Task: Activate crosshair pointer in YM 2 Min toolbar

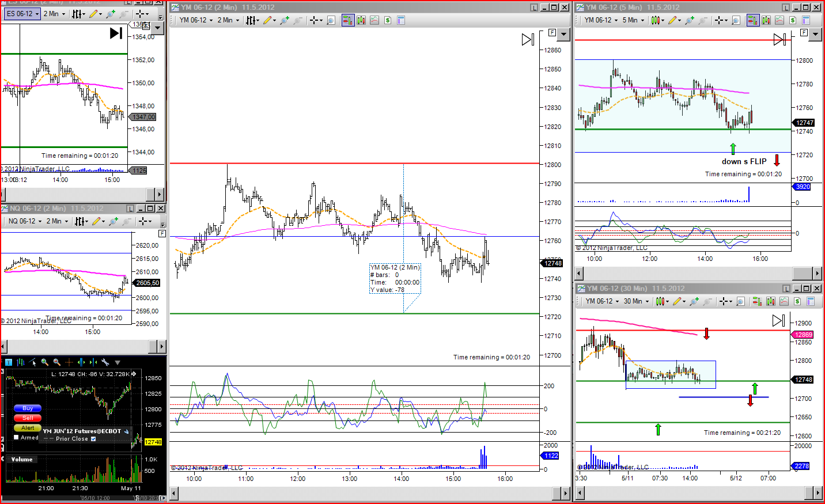Action: point(316,20)
